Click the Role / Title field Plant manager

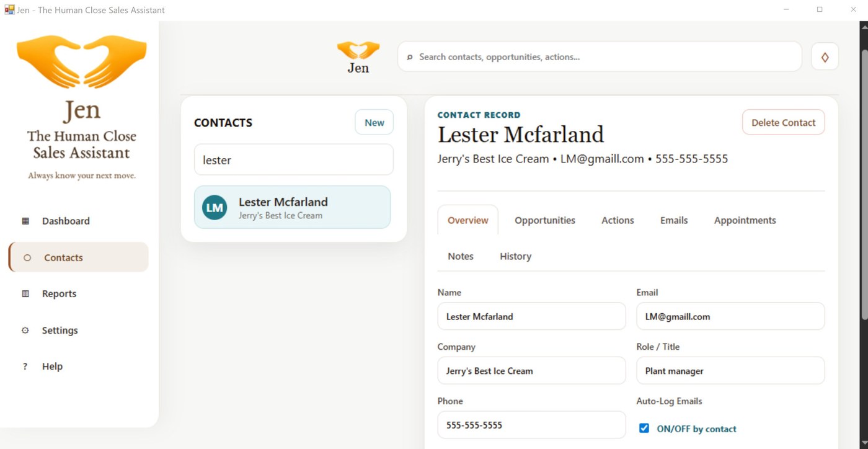coord(730,371)
